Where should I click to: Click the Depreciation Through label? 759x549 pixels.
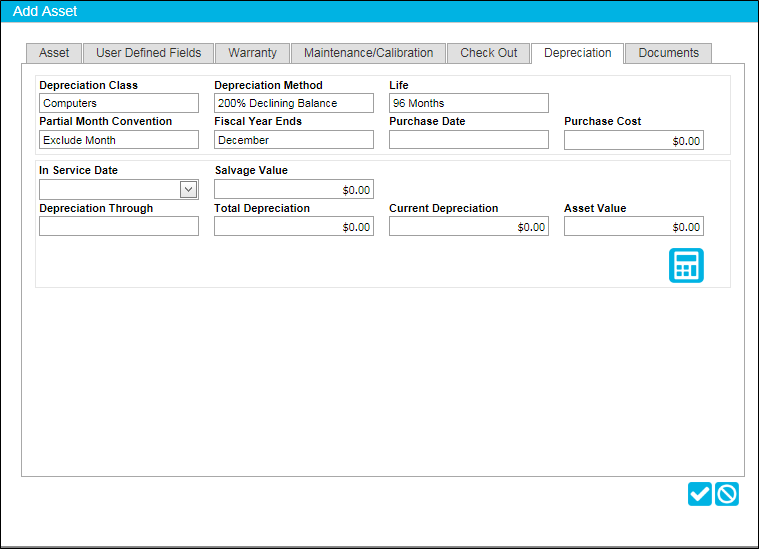[96, 208]
